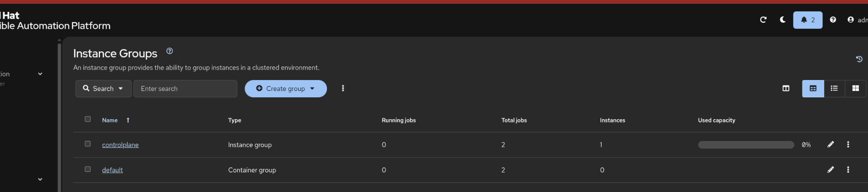
Task: Open the Search filter type dropdown
Action: tap(103, 89)
